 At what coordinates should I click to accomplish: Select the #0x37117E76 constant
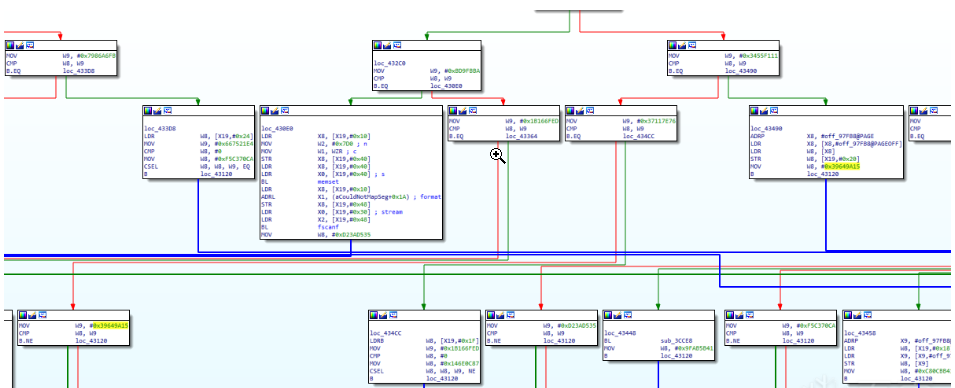click(x=656, y=121)
